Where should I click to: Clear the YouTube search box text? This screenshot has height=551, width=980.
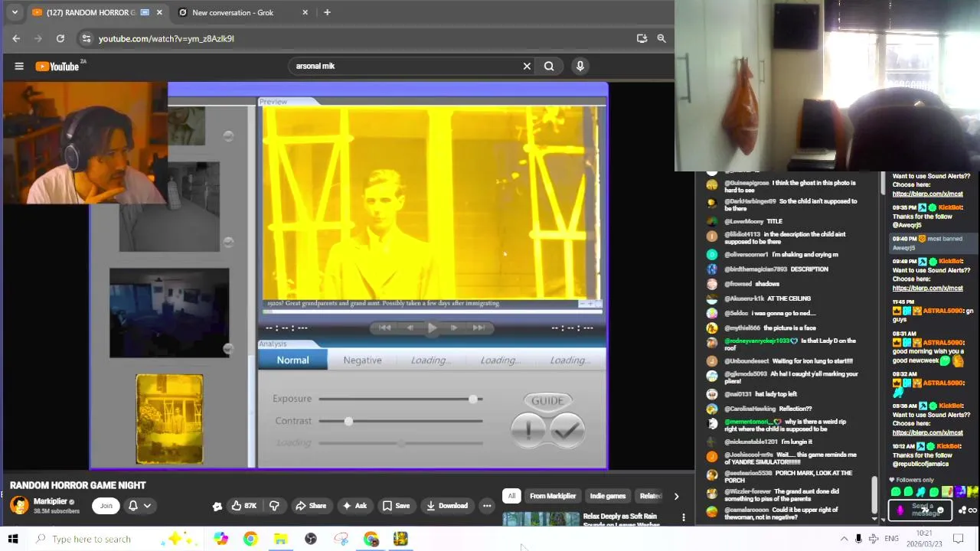(527, 66)
